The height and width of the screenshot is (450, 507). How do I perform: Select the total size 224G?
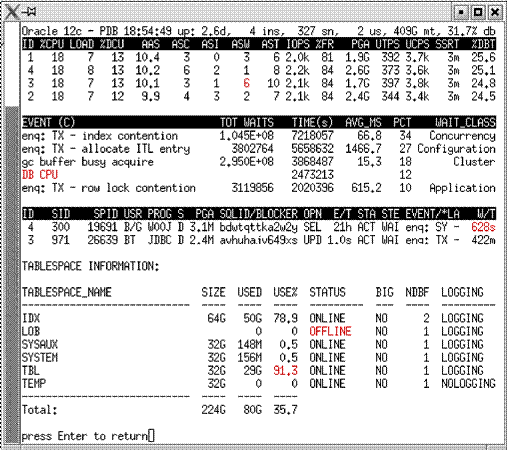[x=214, y=410]
